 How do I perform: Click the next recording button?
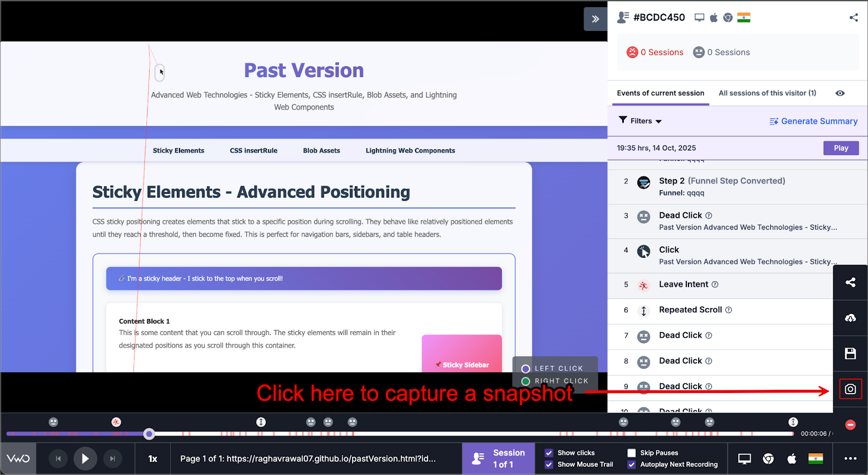tap(112, 459)
